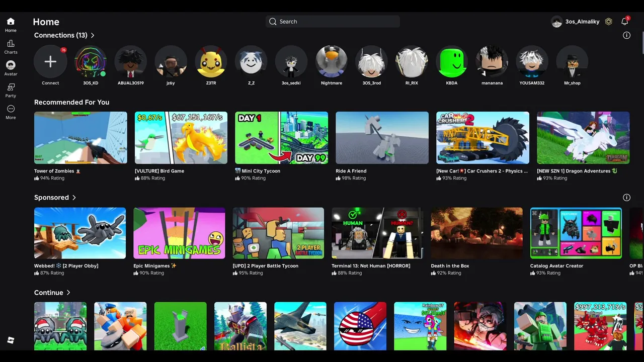Click info icon beside Sponsored row
This screenshot has height=362, width=644.
pos(627,198)
